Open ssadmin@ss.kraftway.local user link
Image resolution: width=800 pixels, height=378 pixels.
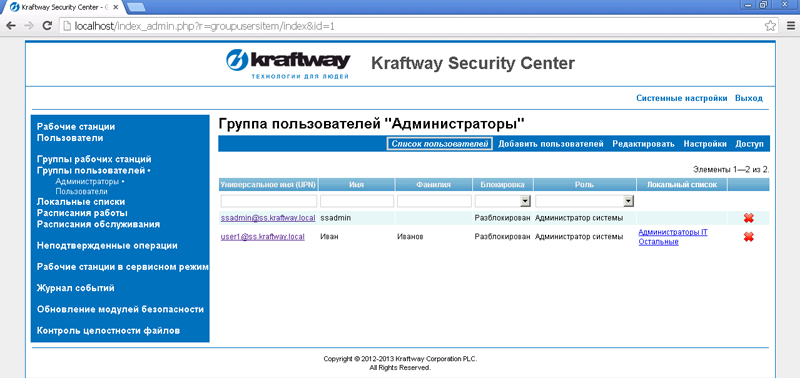coord(268,218)
